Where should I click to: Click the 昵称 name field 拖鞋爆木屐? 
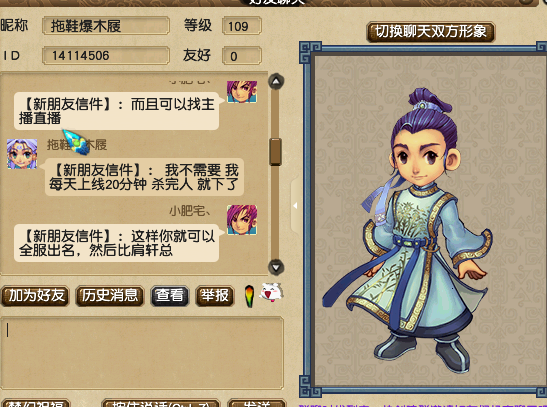point(106,26)
